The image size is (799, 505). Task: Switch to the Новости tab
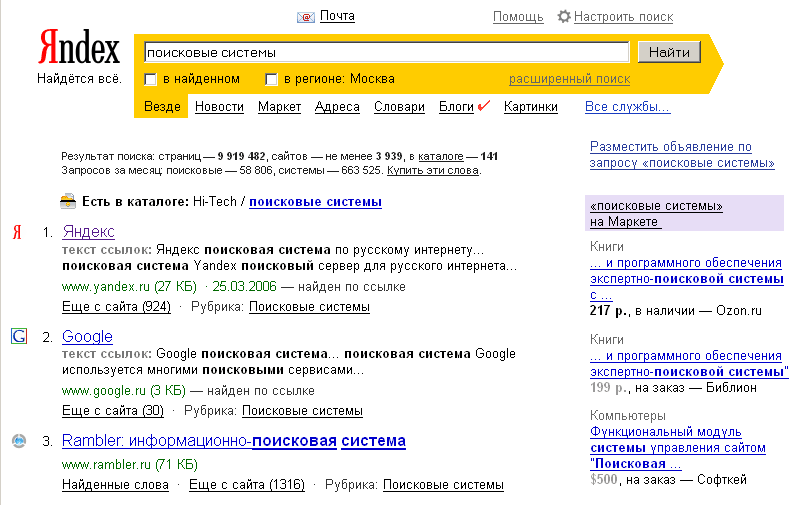point(219,107)
